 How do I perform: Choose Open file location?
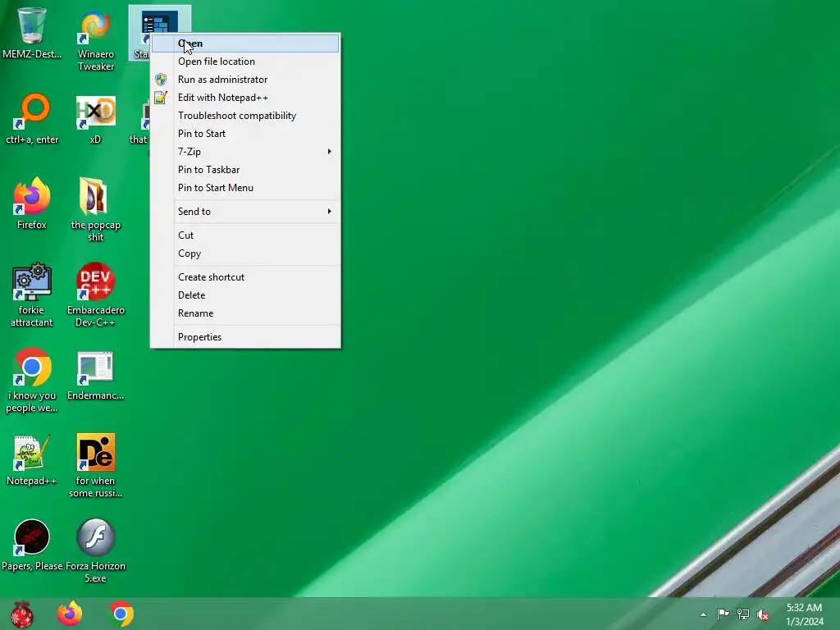coord(245,62)
